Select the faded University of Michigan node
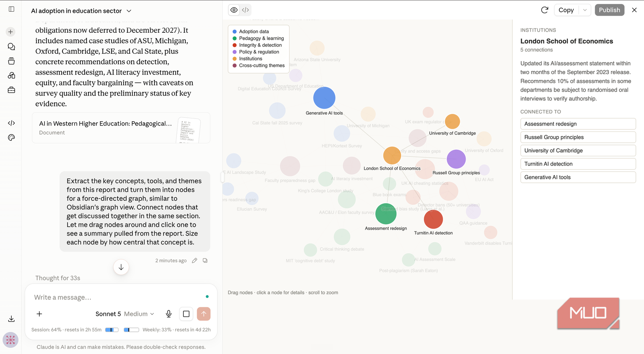This screenshot has width=644, height=354. (368, 114)
